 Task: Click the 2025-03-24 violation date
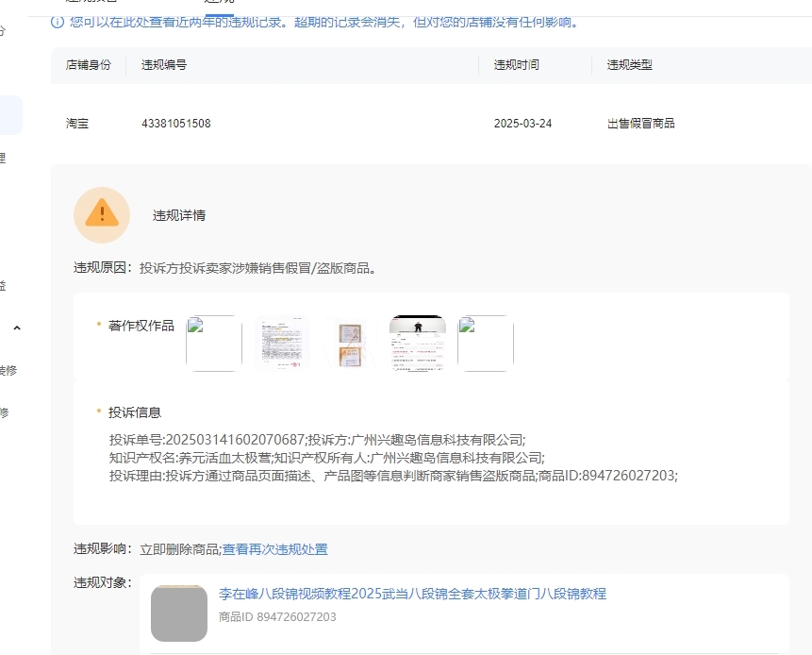click(523, 124)
